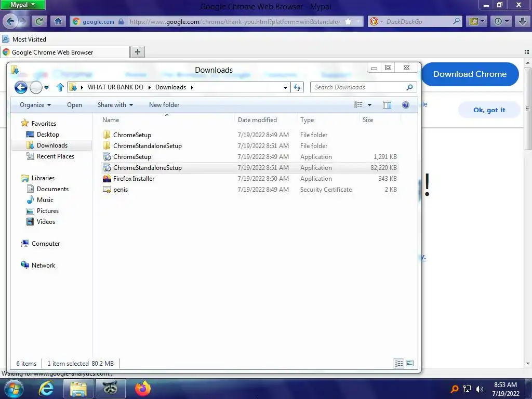The width and height of the screenshot is (532, 399).
Task: Select Downloads in the navigation pane
Action: point(52,145)
